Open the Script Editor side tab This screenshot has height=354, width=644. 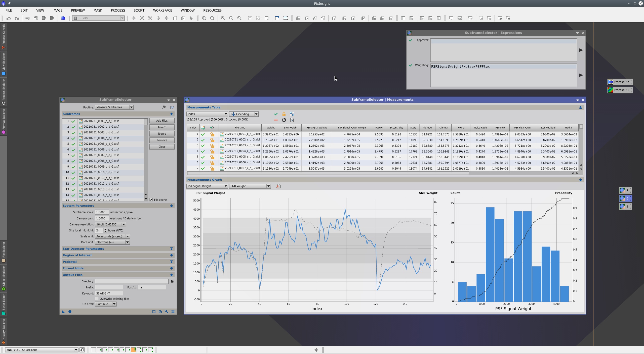(4, 305)
